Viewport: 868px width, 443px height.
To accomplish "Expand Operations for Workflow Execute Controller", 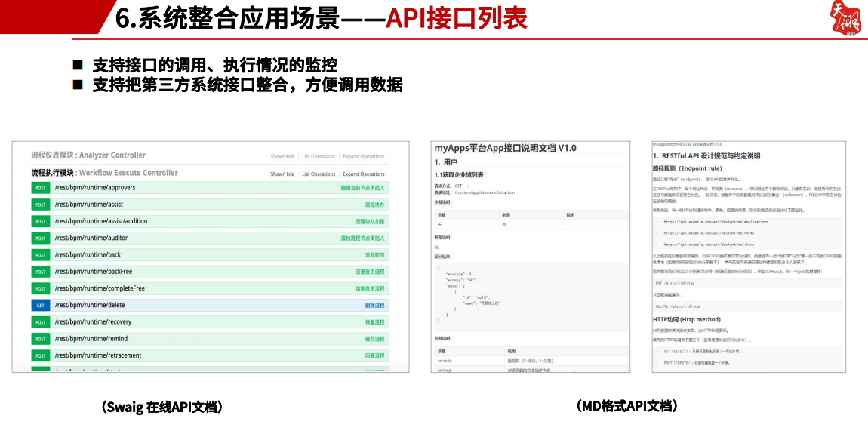I will tap(364, 174).
